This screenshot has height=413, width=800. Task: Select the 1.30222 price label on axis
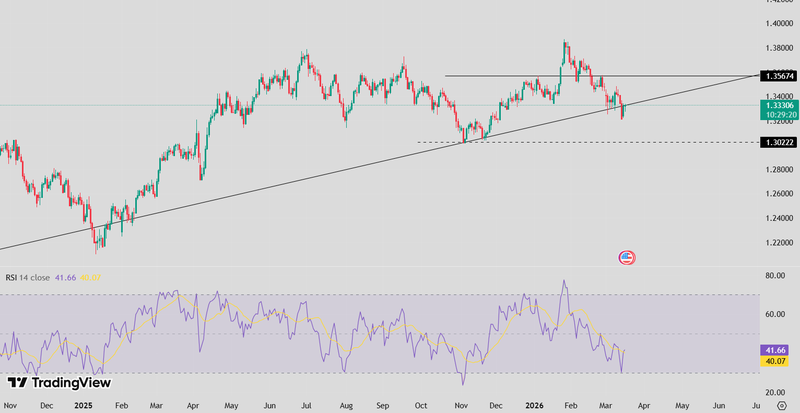[777, 143]
